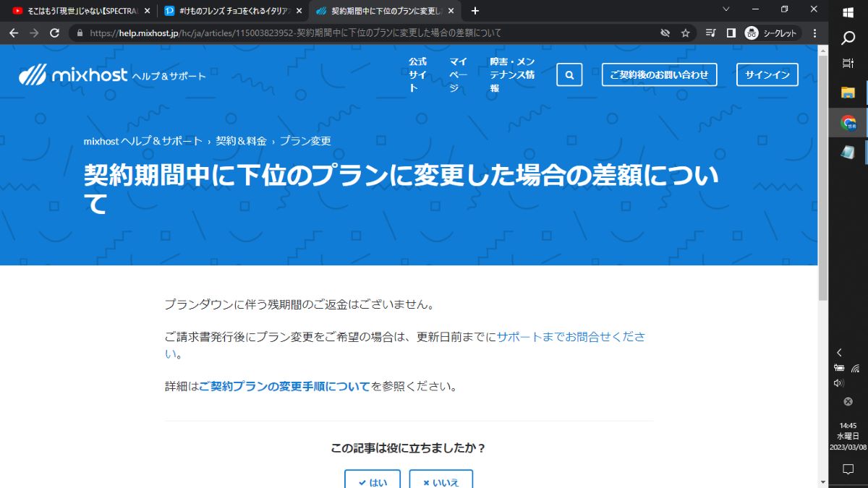Toggle Chrome side panel
The width and height of the screenshot is (868, 488).
731,33
